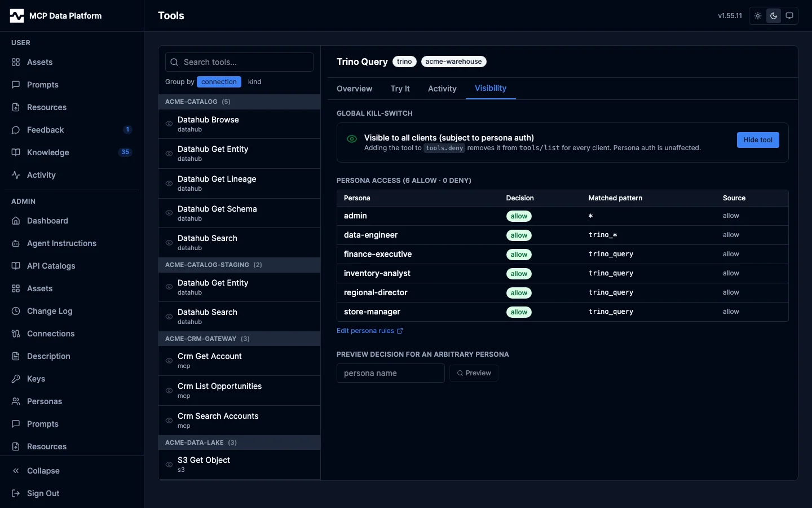This screenshot has height=508, width=812.
Task: Open Agent Instructions via its bot icon
Action: tap(16, 243)
